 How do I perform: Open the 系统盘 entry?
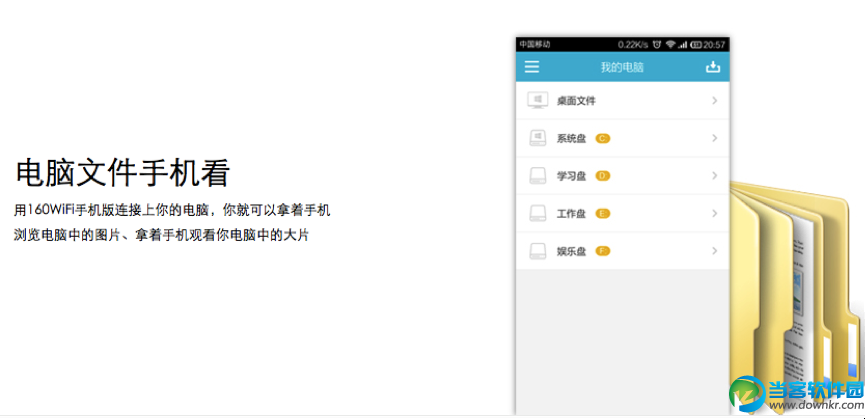point(622,138)
